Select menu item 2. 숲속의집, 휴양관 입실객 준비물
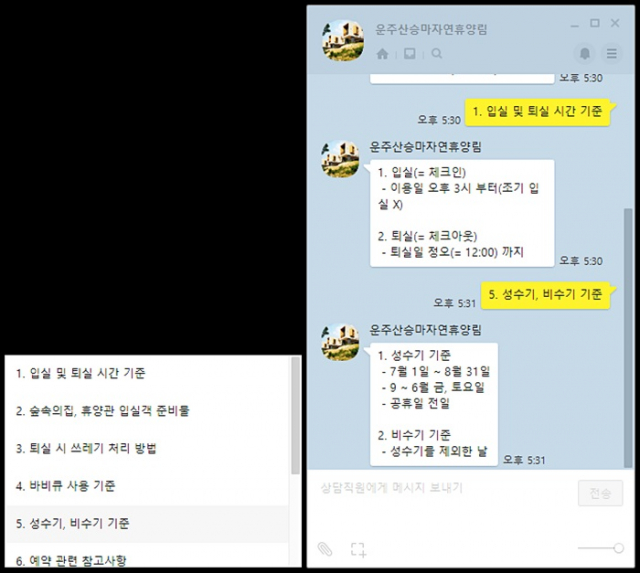This screenshot has width=640, height=573. click(x=147, y=411)
